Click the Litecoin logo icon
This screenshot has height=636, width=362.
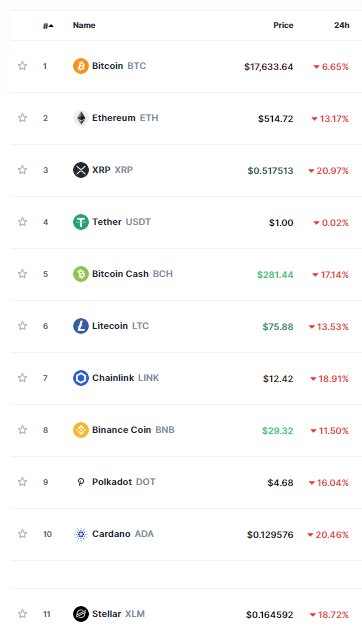[81, 326]
